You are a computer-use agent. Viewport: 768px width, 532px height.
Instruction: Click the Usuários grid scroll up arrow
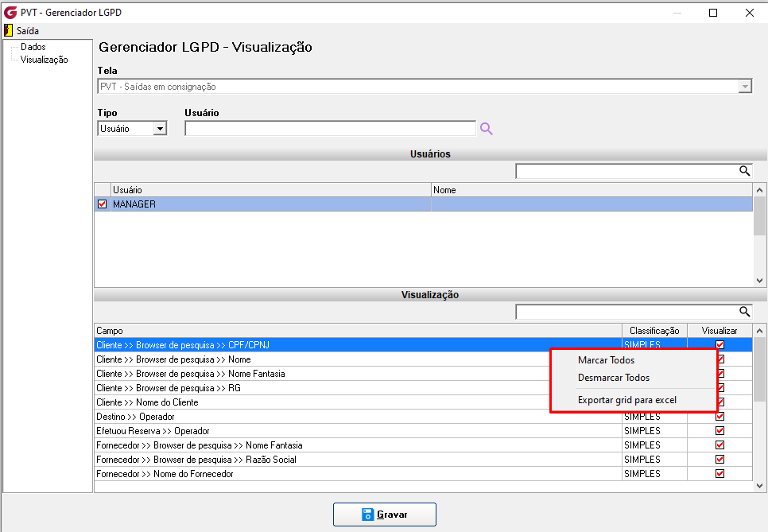(760, 190)
